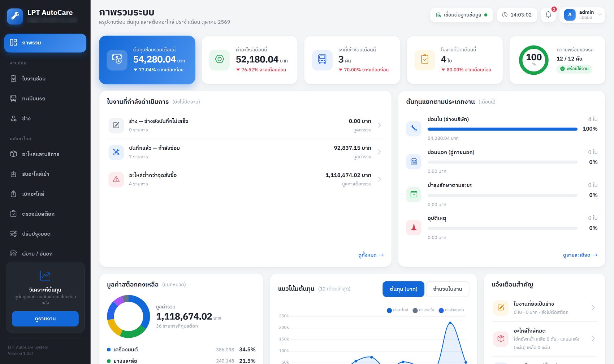Click the wrench icon for ซ่อมใน category
Viewport: 614px width, 364px height.
414,128
